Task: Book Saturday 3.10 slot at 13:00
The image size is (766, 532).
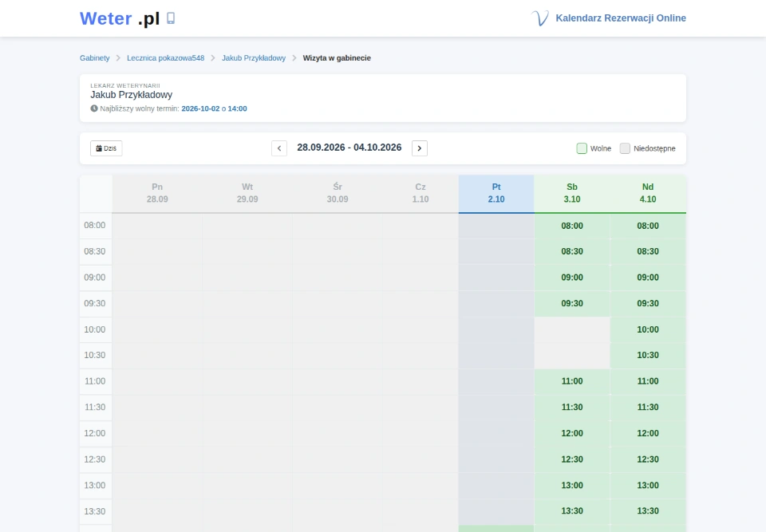Action: [572, 485]
